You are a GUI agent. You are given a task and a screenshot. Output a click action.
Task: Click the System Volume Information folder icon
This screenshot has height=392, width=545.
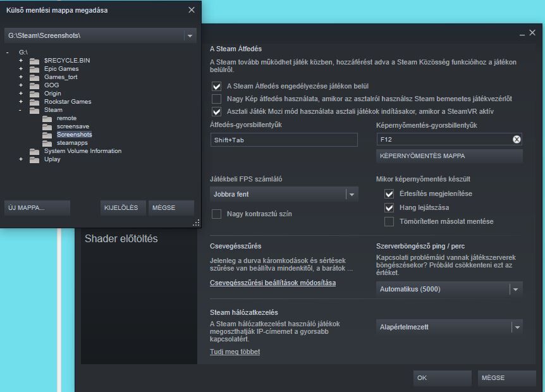coord(34,152)
